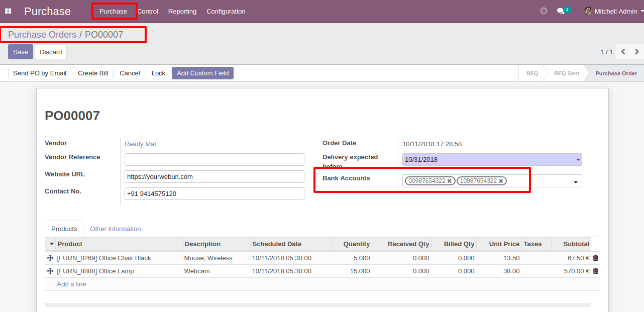644x312 pixels.
Task: Open the conversations chat icon
Action: tap(561, 11)
